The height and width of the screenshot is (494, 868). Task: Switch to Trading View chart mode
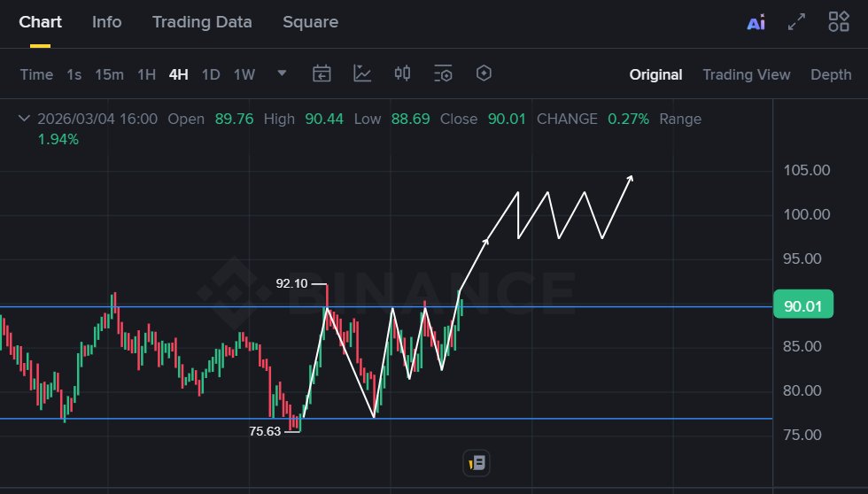pyautogui.click(x=746, y=74)
